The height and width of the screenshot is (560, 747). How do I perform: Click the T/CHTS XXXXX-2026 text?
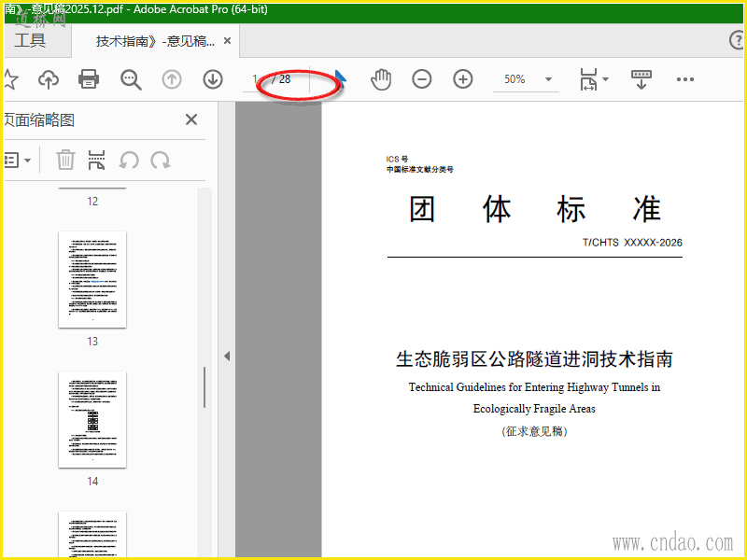[632, 243]
